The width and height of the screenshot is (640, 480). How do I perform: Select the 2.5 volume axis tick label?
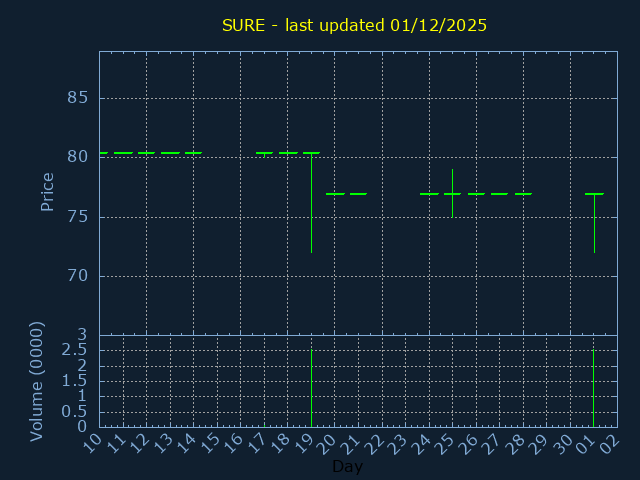point(74,350)
